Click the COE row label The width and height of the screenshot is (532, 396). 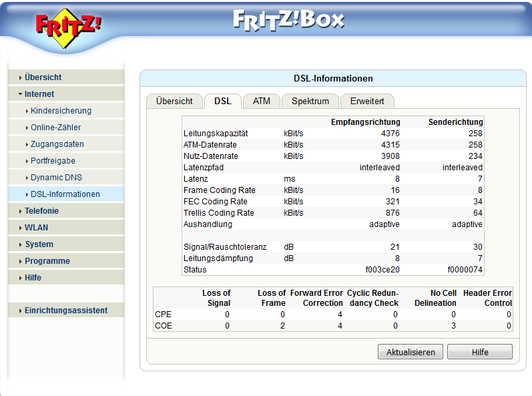[x=164, y=326]
